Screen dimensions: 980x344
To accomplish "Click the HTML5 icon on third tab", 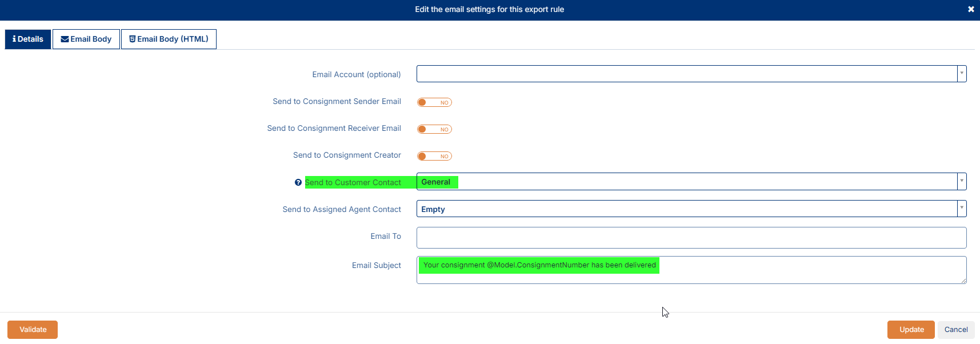I will point(133,39).
